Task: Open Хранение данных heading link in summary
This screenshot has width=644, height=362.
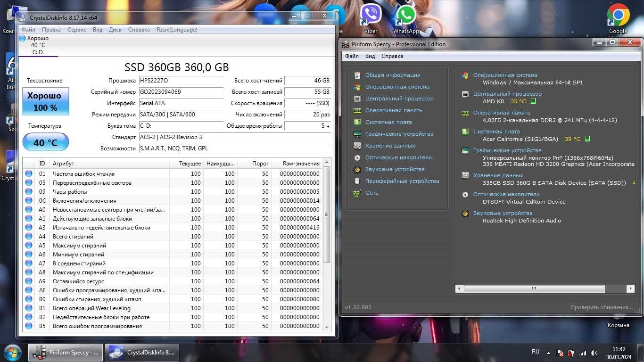Action: (498, 175)
